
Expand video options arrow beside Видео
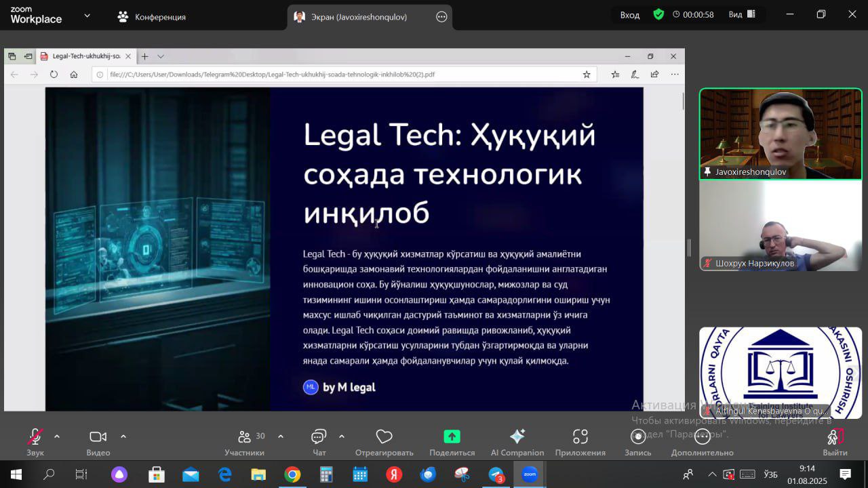pyautogui.click(x=123, y=436)
